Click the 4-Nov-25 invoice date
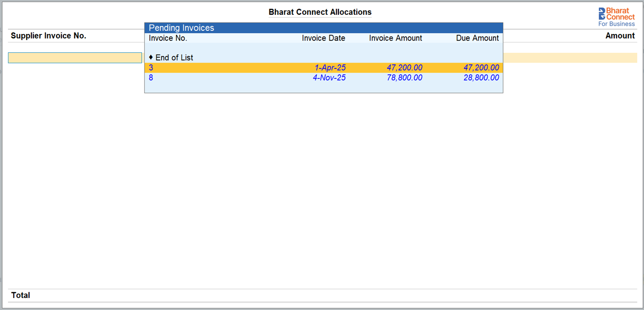 click(x=329, y=78)
